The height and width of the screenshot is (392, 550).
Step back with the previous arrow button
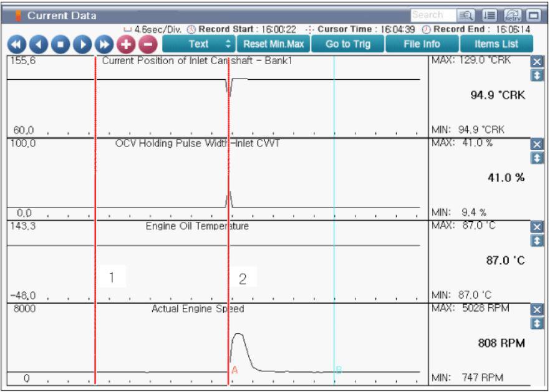click(37, 45)
